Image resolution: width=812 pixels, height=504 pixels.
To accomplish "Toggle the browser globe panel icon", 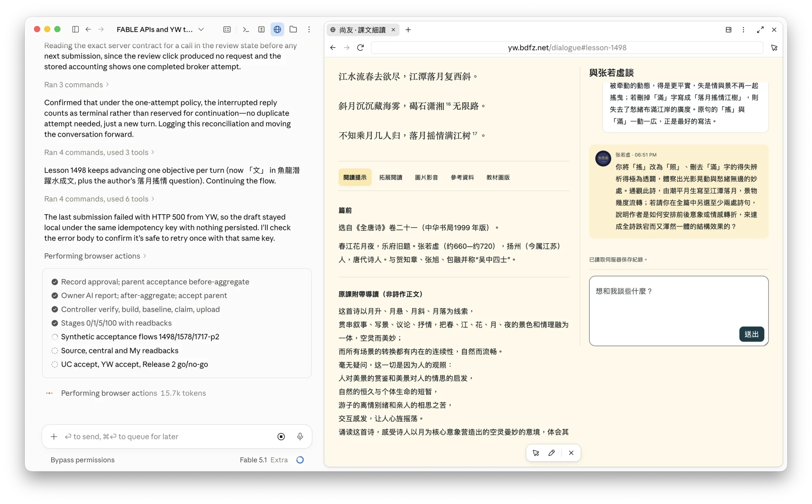I will pyautogui.click(x=277, y=29).
